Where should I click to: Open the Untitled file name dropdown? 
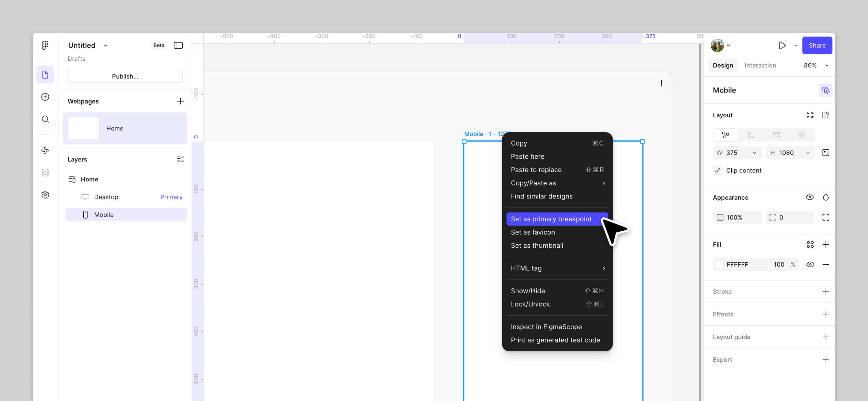105,46
